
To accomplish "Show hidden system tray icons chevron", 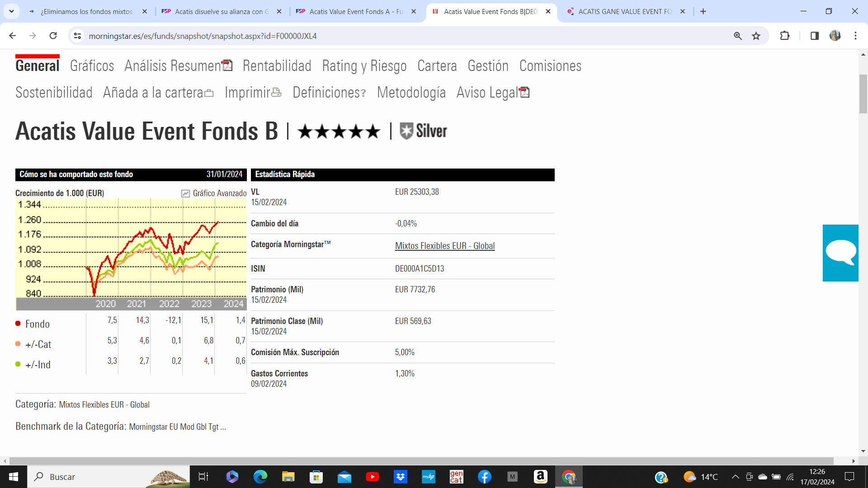I will click(x=735, y=477).
